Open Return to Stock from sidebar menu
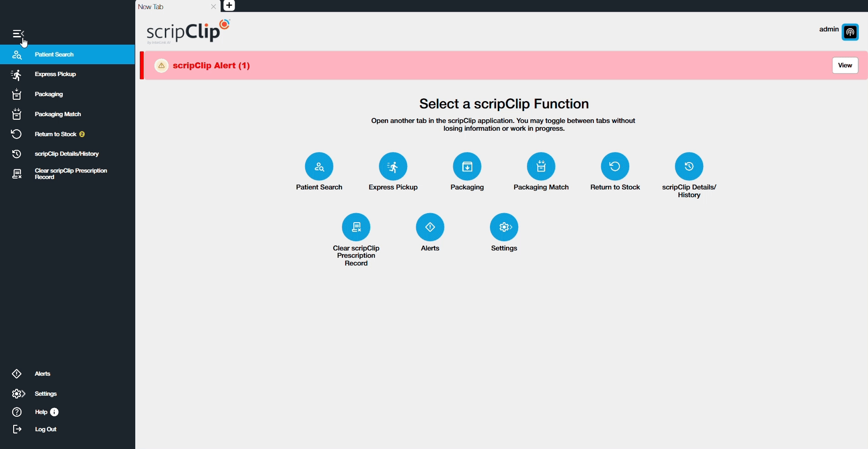 [56, 134]
